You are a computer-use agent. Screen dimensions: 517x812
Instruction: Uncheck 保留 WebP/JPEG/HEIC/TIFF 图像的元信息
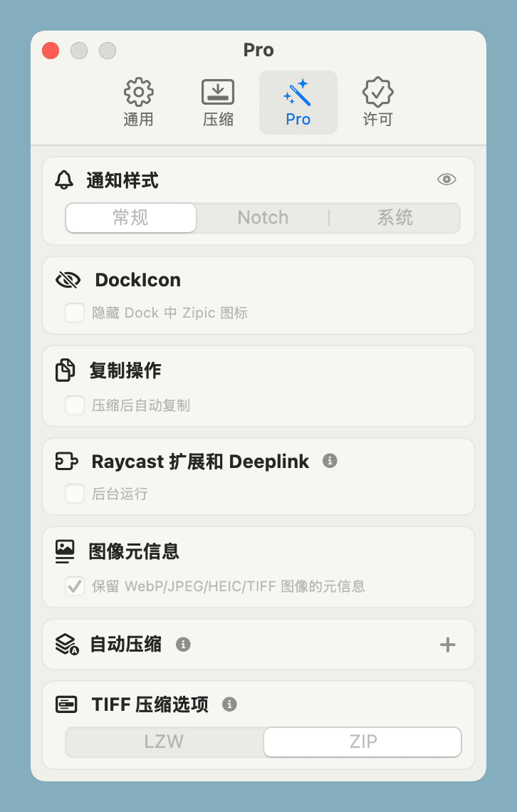click(x=75, y=586)
